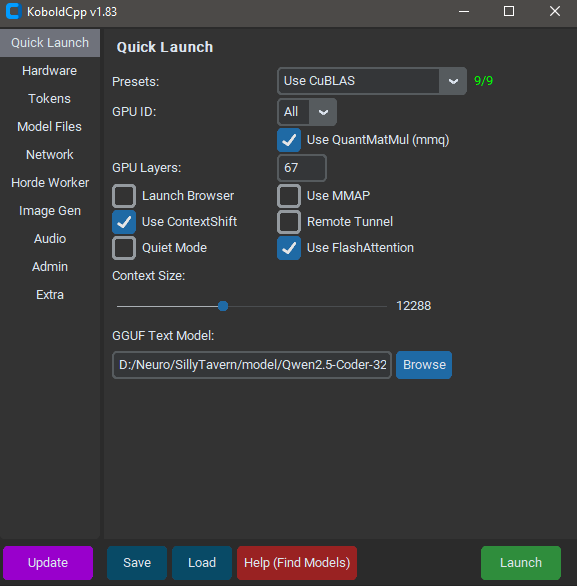Expand the Presets dropdown arrow
The height and width of the screenshot is (586, 577).
pos(453,81)
